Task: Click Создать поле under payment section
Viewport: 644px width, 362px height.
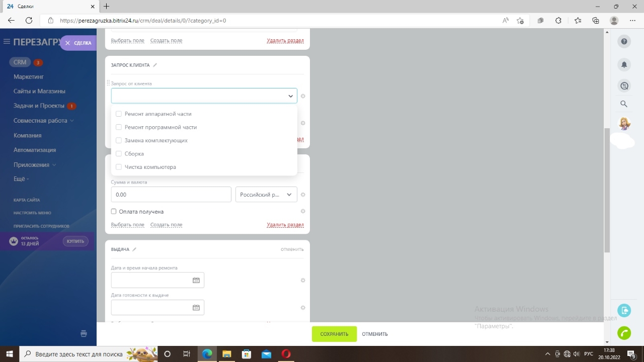Action: tap(166, 225)
